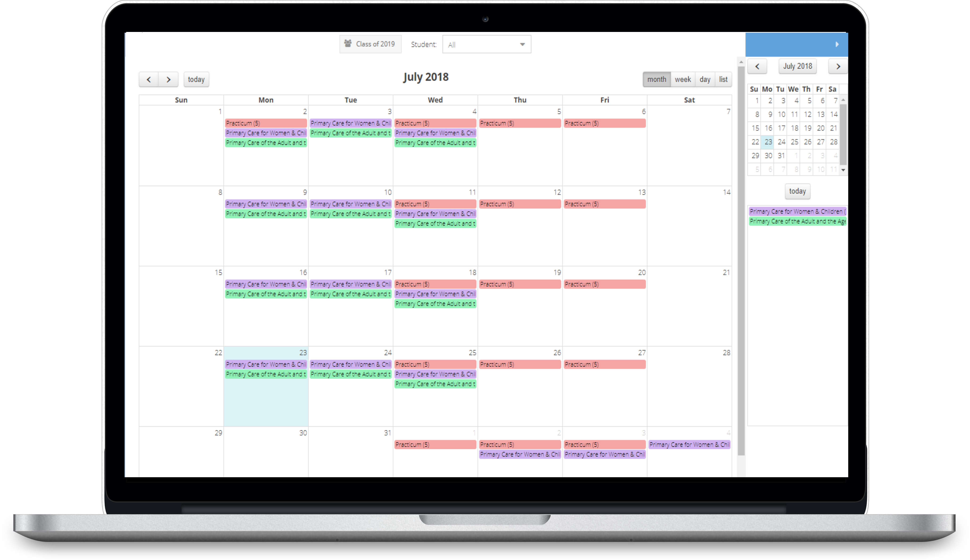
Task: Click the today button in main calendar
Action: click(x=197, y=79)
